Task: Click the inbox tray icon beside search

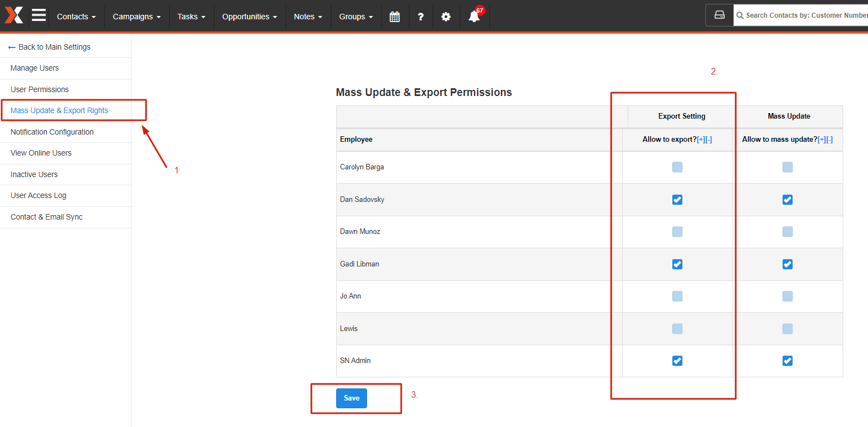Action: tap(720, 15)
